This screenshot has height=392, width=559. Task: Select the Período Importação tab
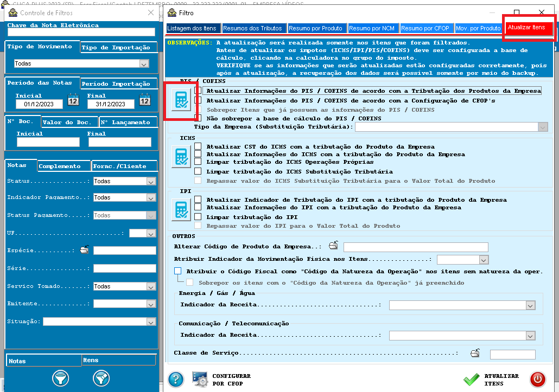(118, 83)
